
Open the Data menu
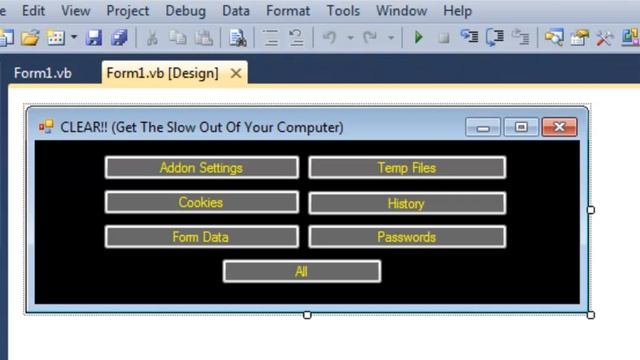coord(236,11)
